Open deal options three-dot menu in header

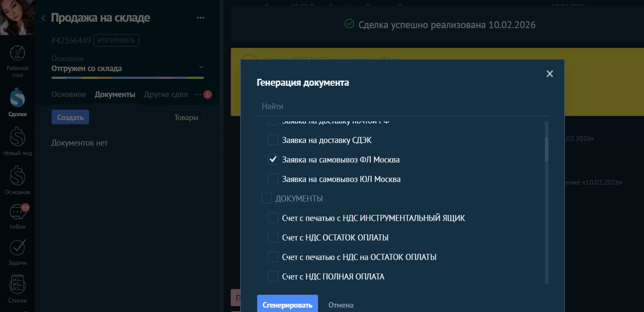point(200,18)
